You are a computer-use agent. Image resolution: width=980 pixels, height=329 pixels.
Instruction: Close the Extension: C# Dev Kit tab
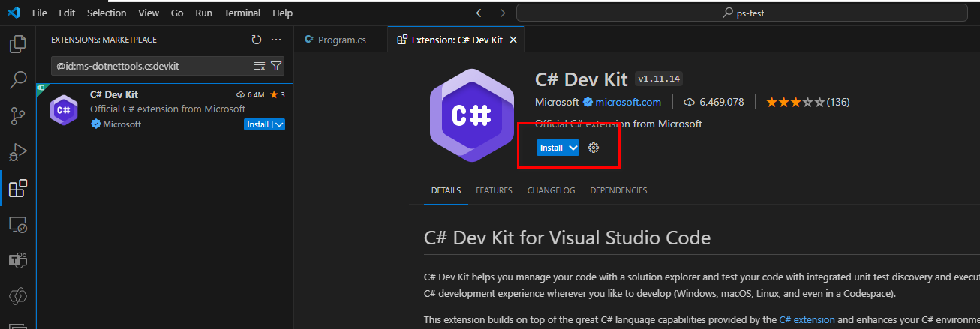513,40
